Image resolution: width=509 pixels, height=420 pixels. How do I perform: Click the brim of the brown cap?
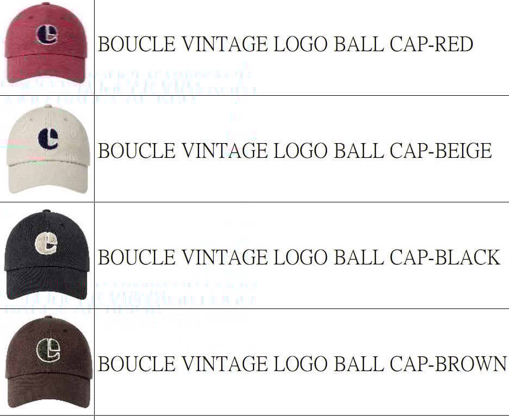49,391
